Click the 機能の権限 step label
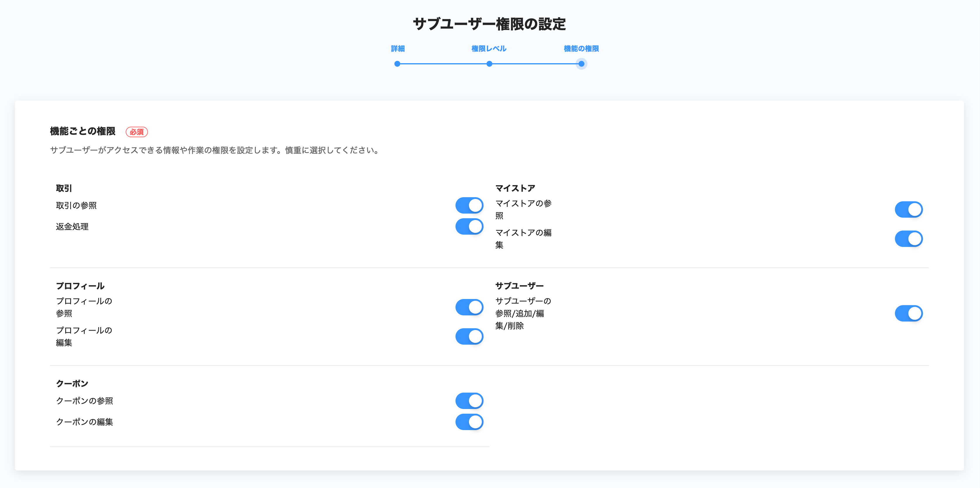The height and width of the screenshot is (488, 980). click(x=581, y=49)
